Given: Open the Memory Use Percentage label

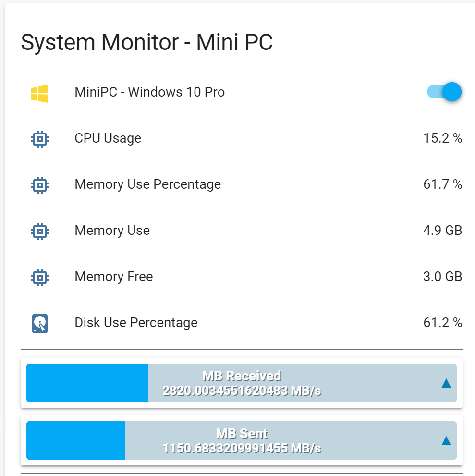Looking at the screenshot, I should coord(147,184).
